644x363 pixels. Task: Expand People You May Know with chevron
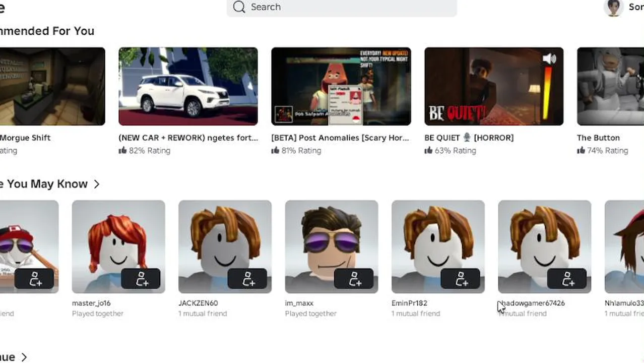click(97, 184)
